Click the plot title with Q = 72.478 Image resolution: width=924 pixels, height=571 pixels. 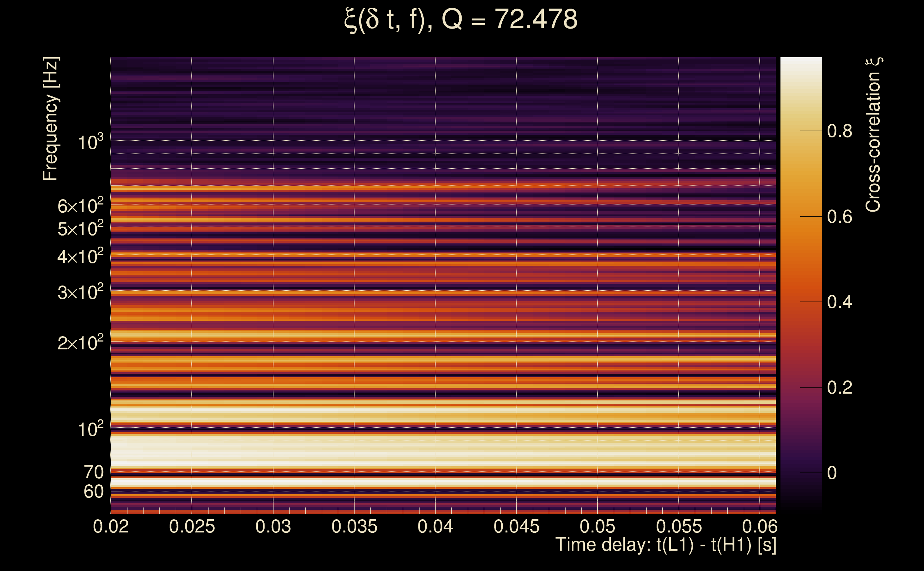click(x=461, y=20)
